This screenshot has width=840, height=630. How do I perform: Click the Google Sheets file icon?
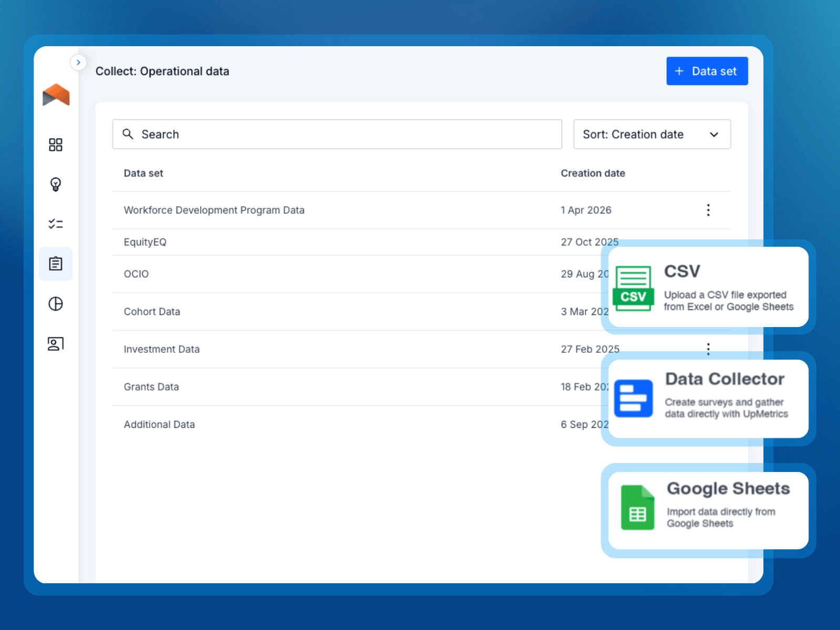point(637,508)
